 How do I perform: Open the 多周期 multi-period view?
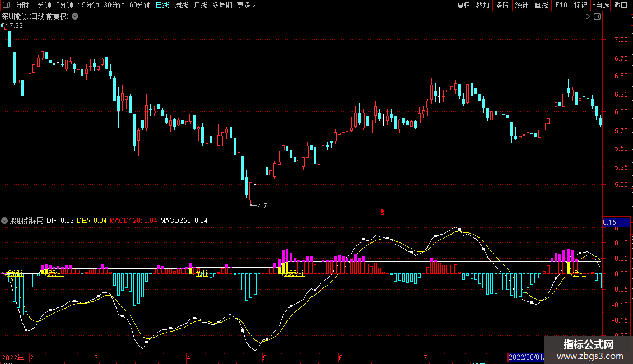tap(222, 5)
